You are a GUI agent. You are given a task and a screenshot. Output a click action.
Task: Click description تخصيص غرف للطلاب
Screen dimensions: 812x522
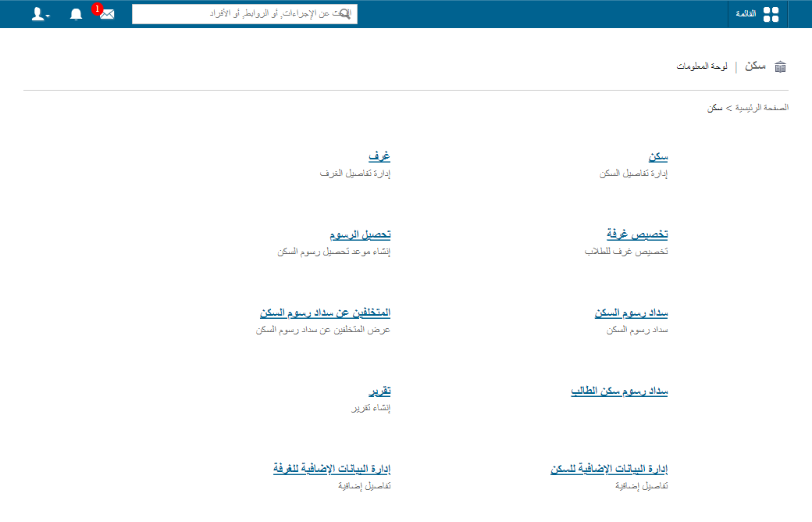pos(627,252)
